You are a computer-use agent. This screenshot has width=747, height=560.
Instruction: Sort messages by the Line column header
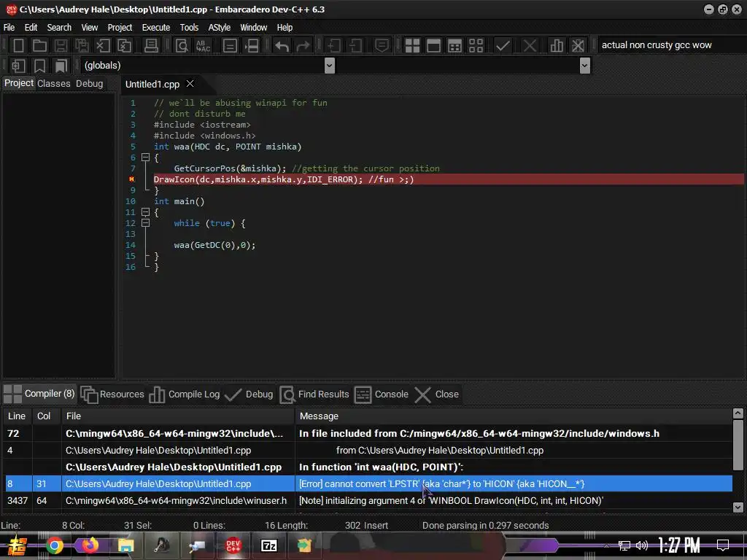click(17, 416)
